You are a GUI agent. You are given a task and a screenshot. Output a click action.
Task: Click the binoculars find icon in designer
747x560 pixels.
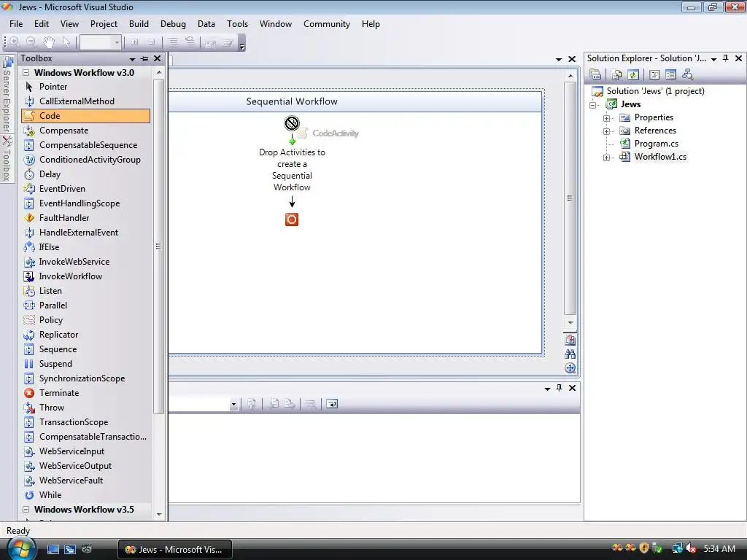[x=570, y=354]
